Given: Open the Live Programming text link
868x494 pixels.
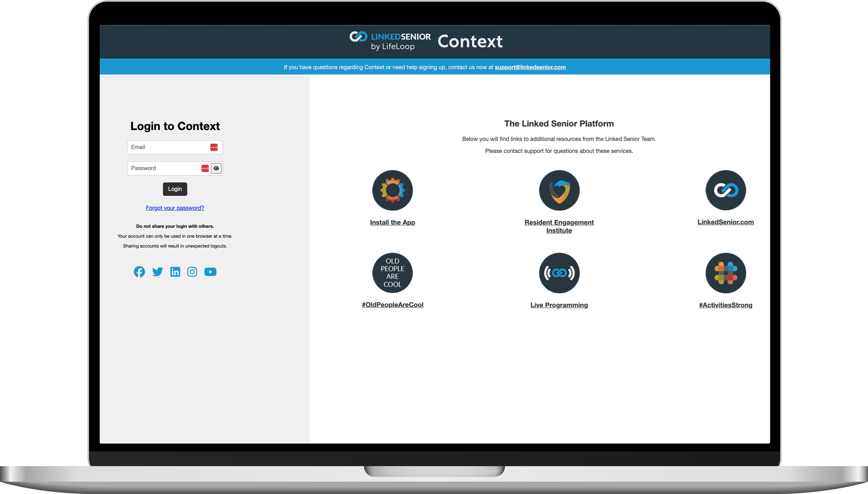Looking at the screenshot, I should tap(559, 305).
